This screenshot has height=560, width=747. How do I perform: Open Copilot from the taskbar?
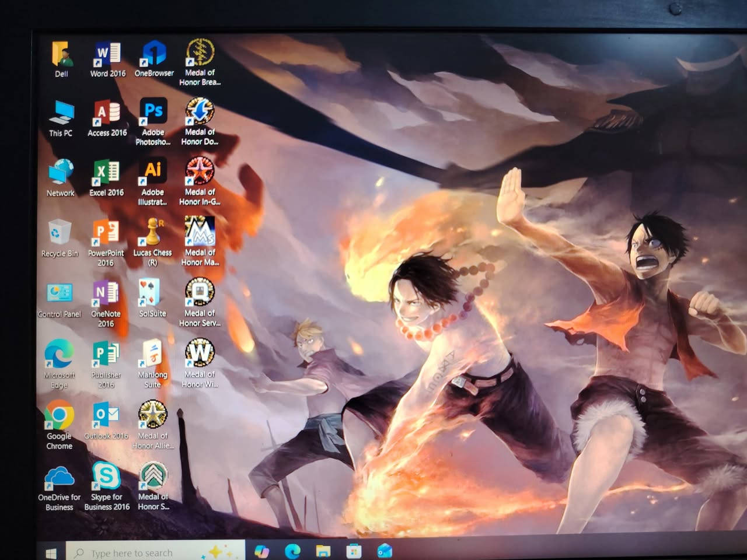pyautogui.click(x=262, y=551)
